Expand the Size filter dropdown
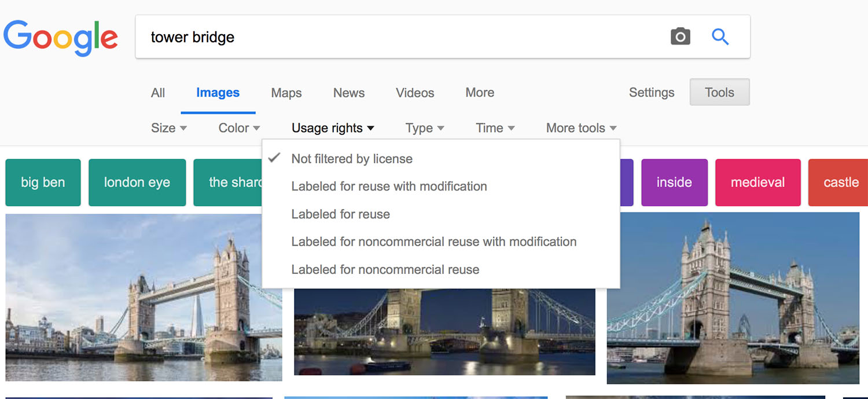The image size is (868, 399). coord(169,128)
